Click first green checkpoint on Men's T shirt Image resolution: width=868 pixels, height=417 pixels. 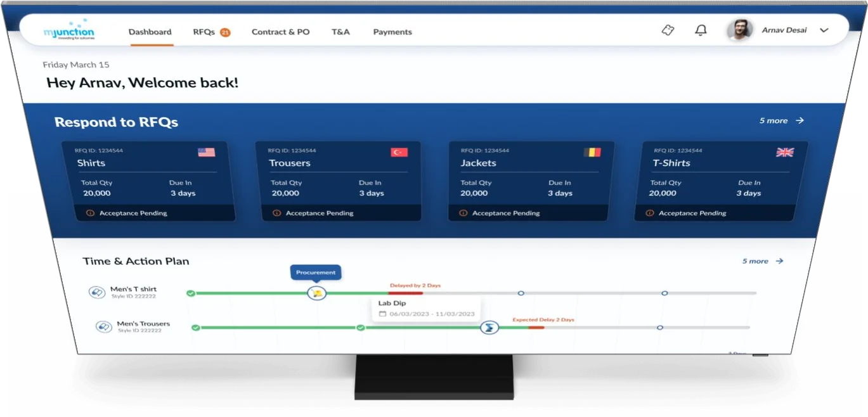pos(190,293)
